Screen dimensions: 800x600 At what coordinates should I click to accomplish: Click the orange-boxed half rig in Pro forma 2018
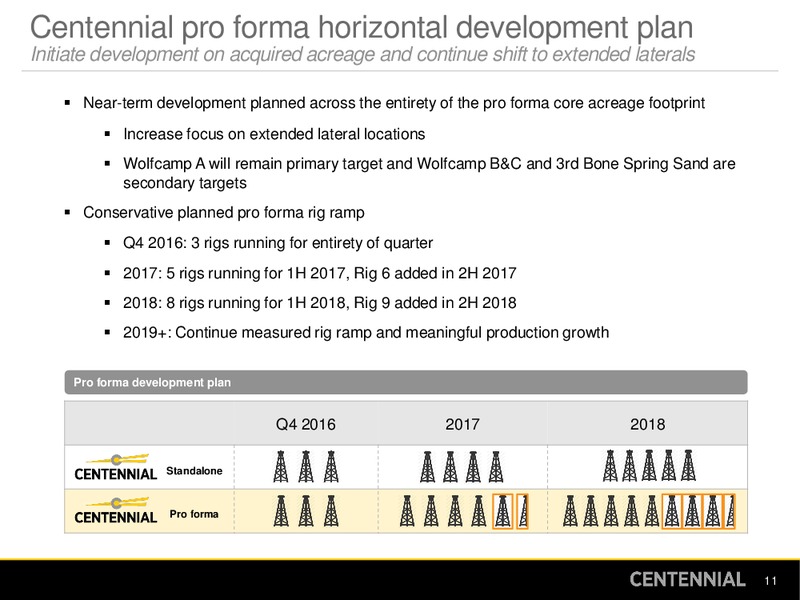pyautogui.click(x=730, y=511)
